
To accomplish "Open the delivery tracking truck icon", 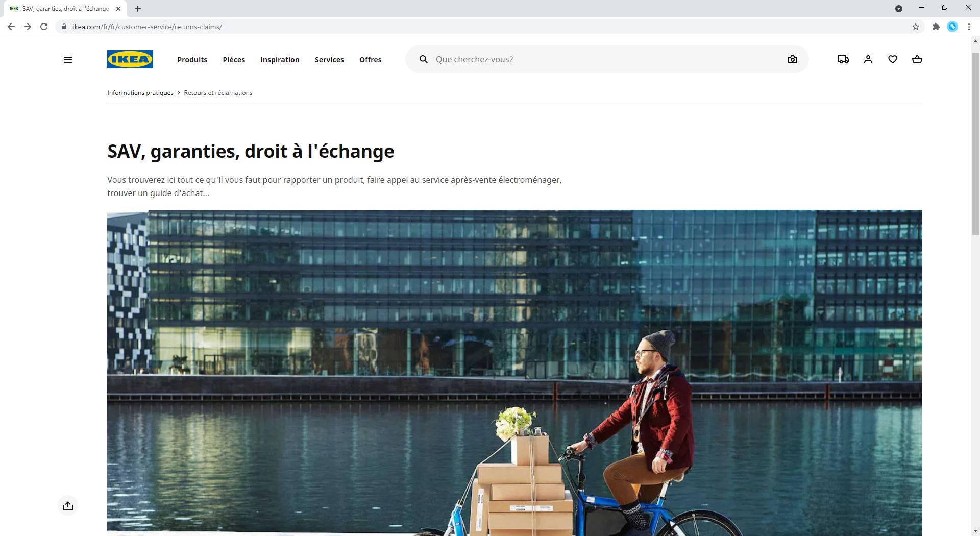I will (844, 59).
